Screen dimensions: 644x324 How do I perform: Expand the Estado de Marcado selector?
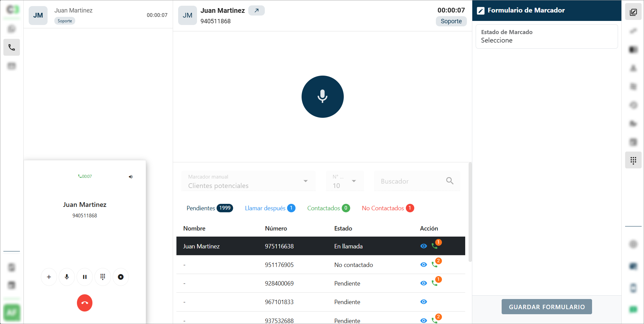(546, 36)
